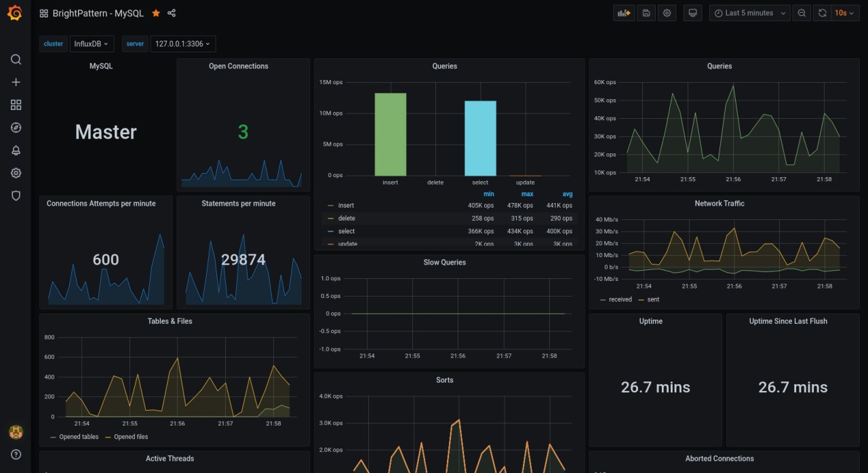
Task: Toggle the select series in legend
Action: pyautogui.click(x=346, y=231)
